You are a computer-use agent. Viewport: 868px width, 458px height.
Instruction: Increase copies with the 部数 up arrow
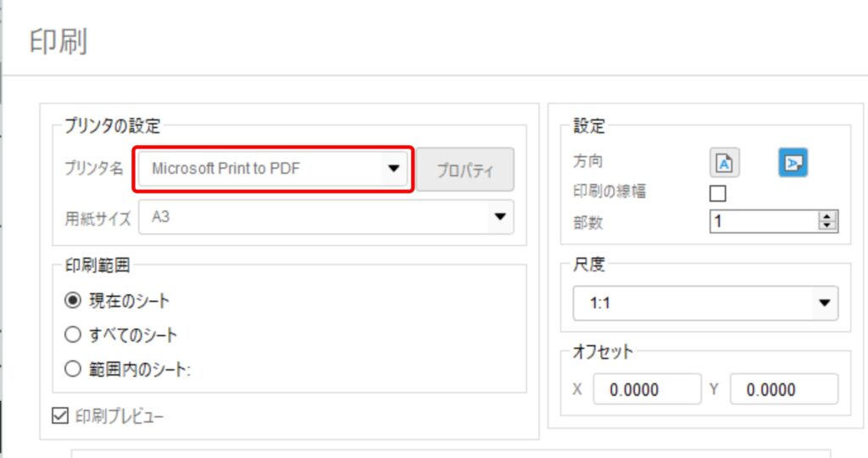pos(827,217)
